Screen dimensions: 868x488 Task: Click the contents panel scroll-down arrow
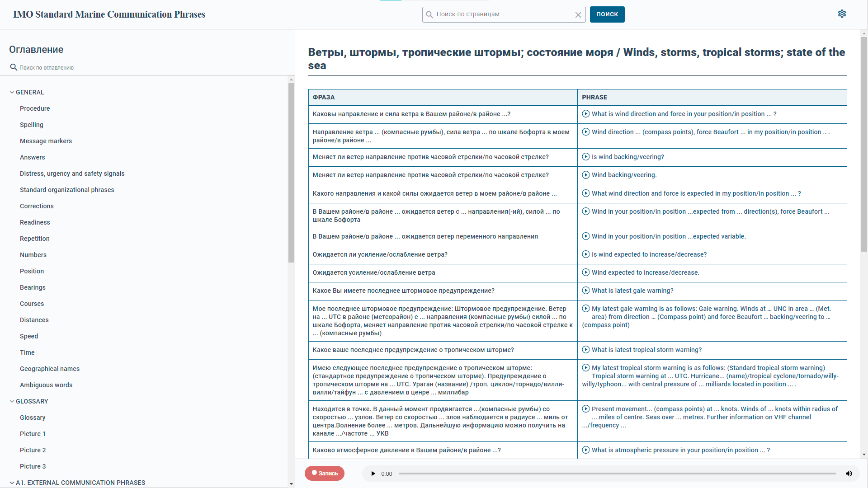[291, 484]
